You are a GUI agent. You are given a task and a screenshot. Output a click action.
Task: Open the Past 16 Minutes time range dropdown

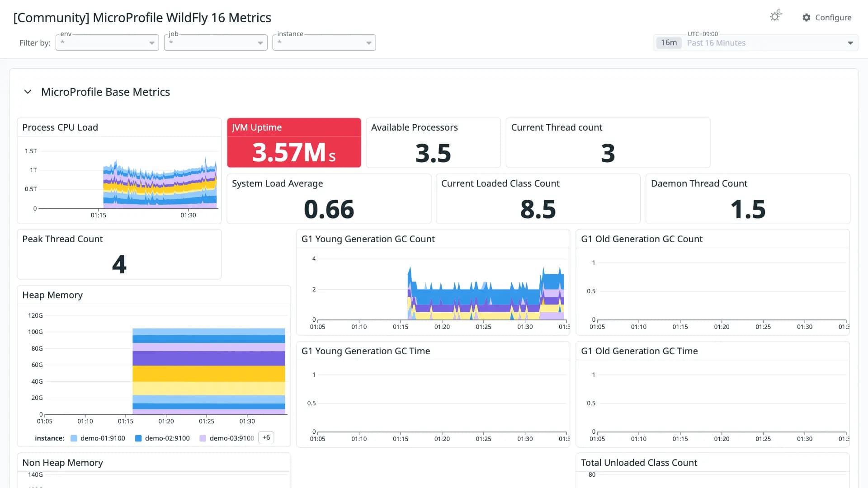pos(756,43)
